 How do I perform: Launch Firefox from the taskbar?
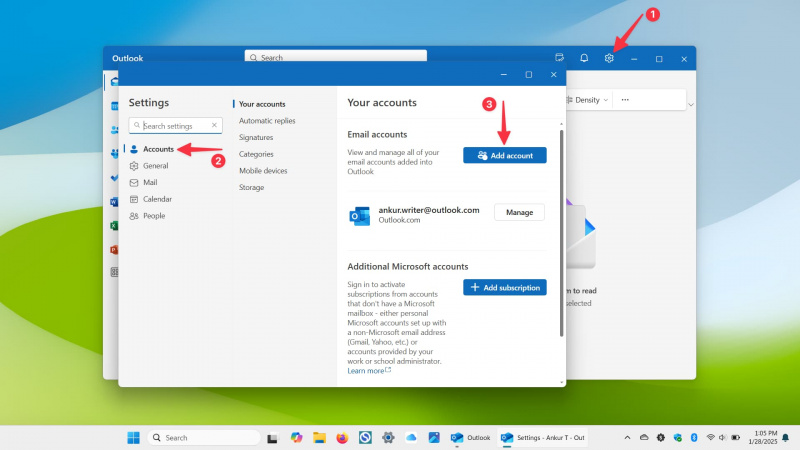342,438
